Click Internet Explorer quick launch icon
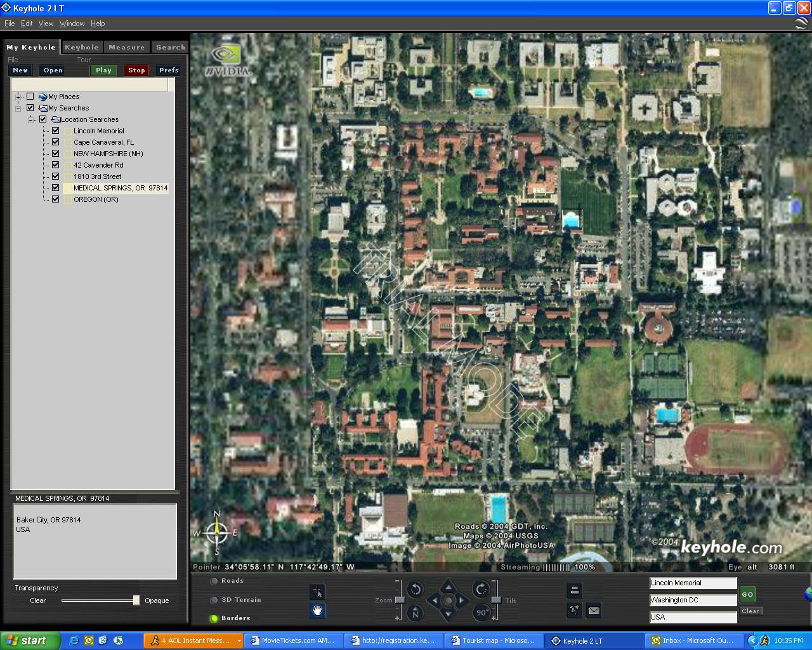The height and width of the screenshot is (650, 812). tap(74, 640)
